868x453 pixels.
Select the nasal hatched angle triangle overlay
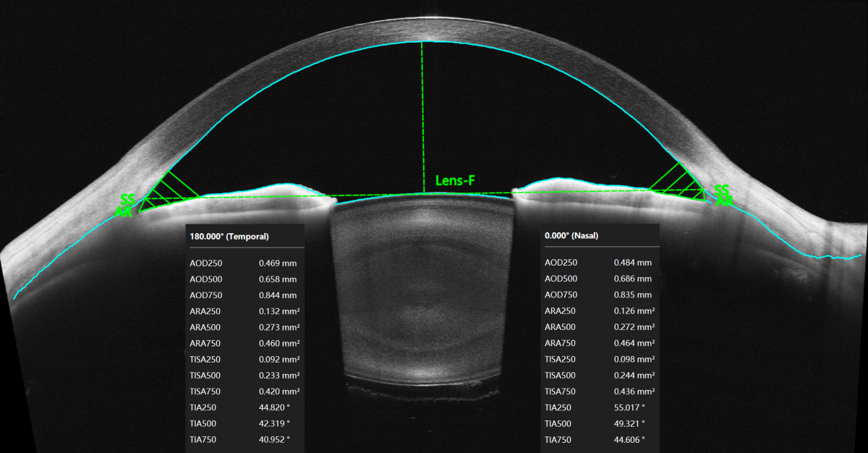[680, 182]
